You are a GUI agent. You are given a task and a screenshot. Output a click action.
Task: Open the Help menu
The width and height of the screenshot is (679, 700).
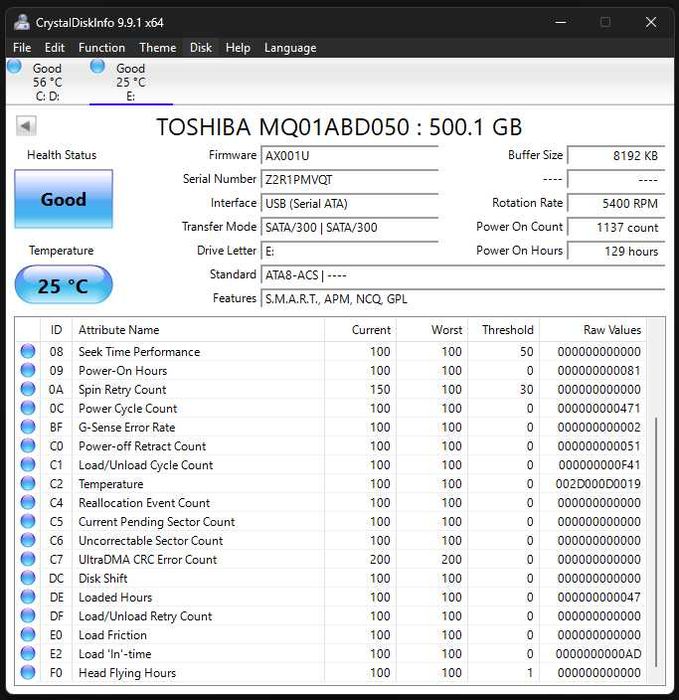click(x=238, y=47)
